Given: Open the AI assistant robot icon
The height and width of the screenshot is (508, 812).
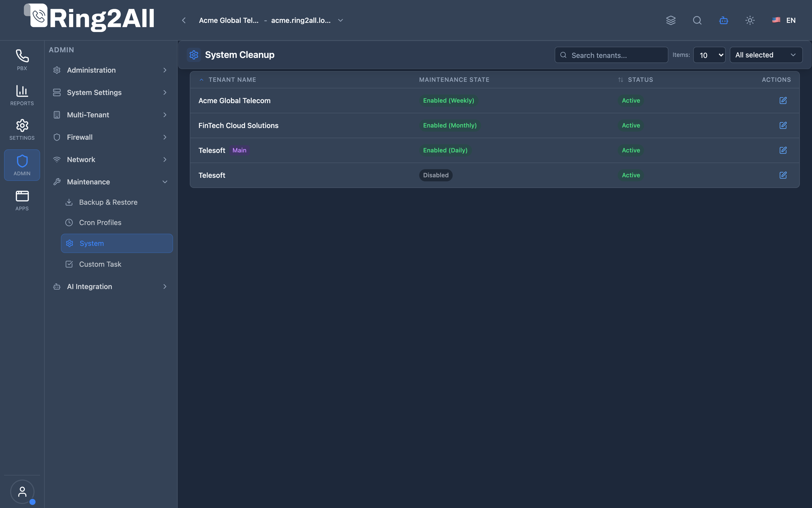Looking at the screenshot, I should click(724, 21).
